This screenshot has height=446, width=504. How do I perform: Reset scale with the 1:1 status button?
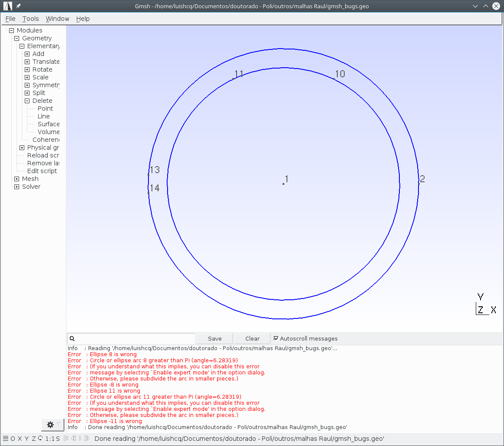[x=50, y=439]
